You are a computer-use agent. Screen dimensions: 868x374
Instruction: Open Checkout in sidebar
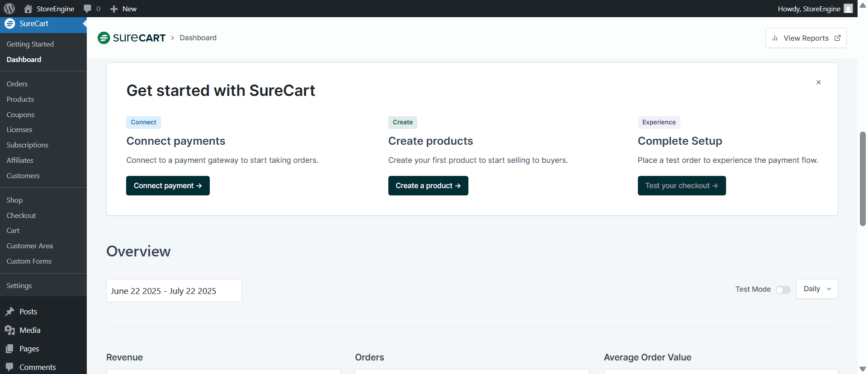click(21, 216)
